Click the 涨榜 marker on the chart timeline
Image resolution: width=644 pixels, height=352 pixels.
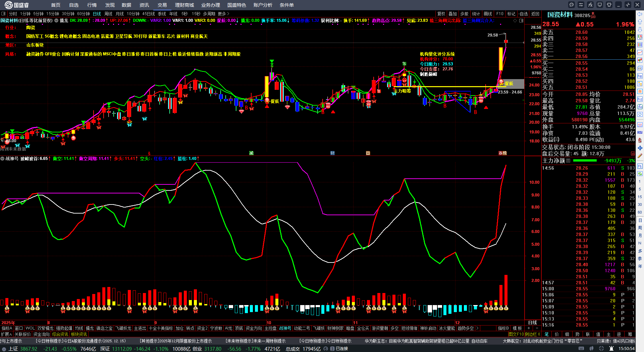[502, 153]
